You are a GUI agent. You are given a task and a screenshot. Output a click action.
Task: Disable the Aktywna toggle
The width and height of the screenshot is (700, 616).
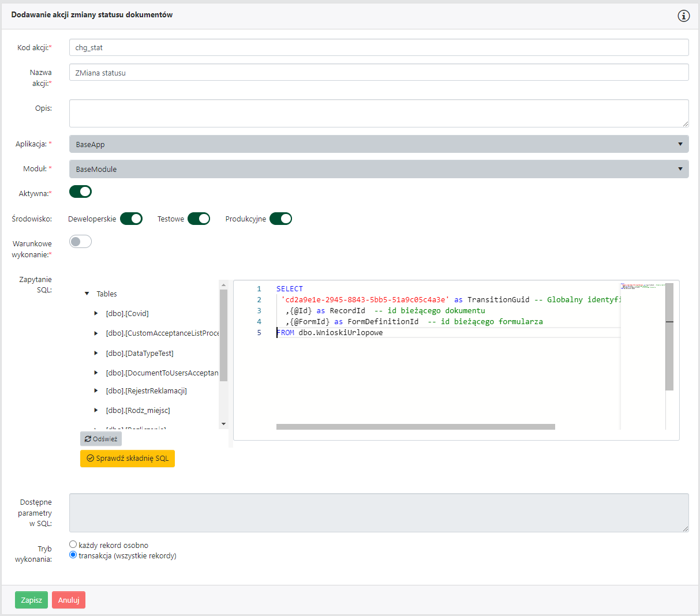coord(80,191)
